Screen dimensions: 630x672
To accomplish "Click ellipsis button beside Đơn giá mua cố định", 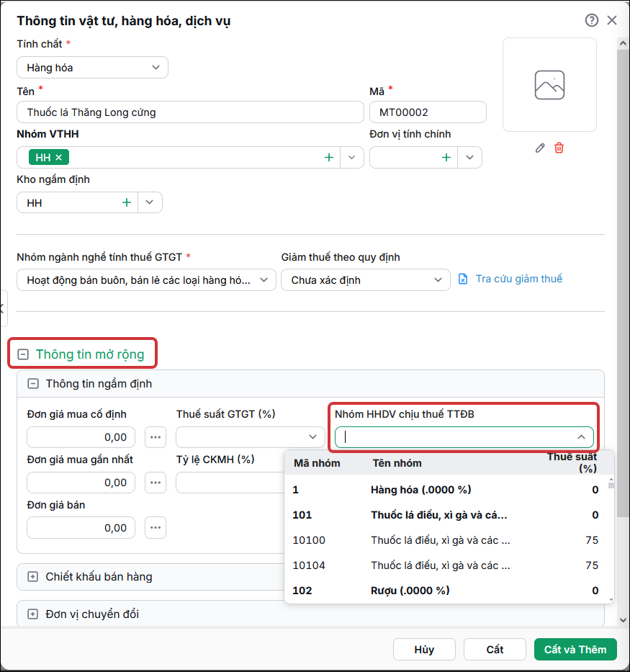I will [156, 437].
